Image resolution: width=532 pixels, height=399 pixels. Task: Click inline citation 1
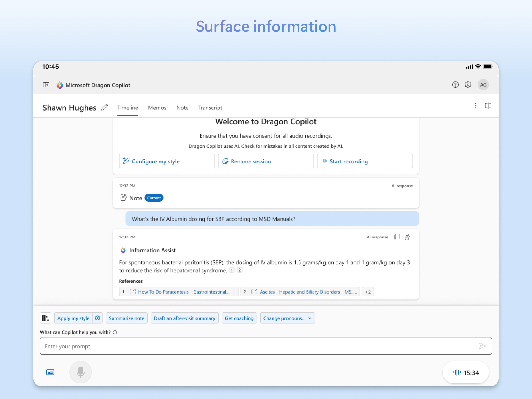(x=232, y=270)
